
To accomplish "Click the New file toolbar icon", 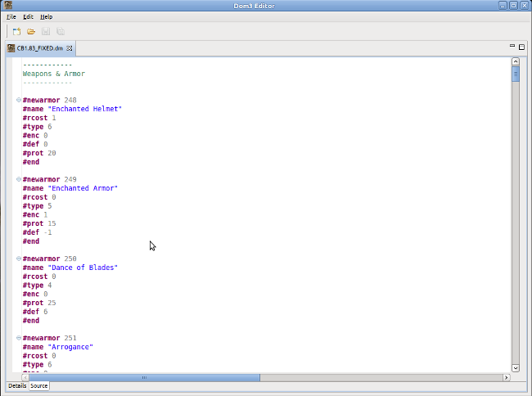I will coord(16,31).
